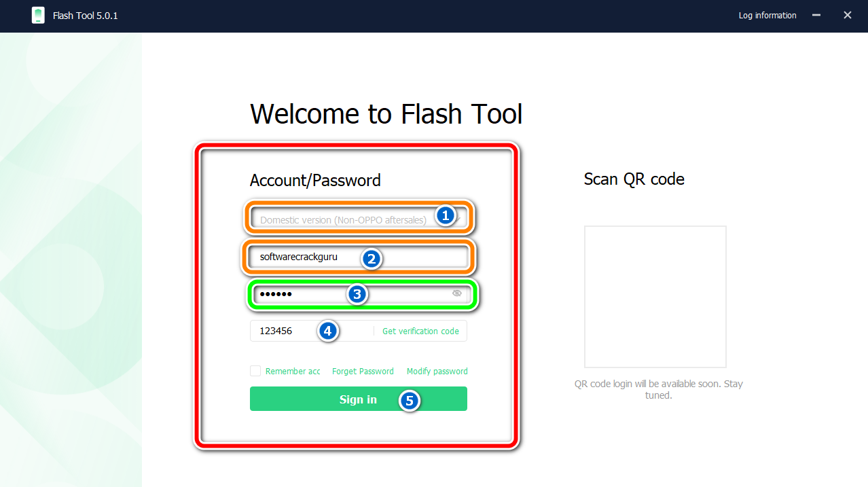This screenshot has width=868, height=487.
Task: Open the Forget Password link
Action: click(363, 372)
